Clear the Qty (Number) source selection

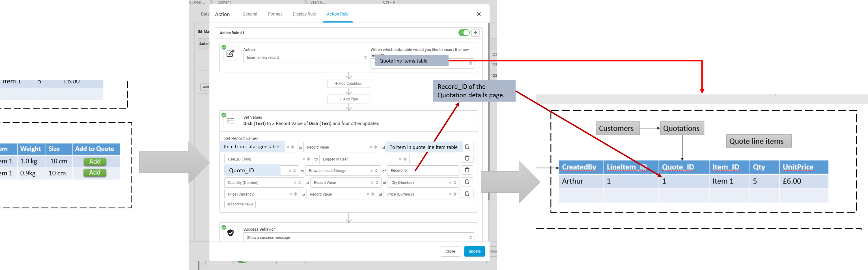450,183
